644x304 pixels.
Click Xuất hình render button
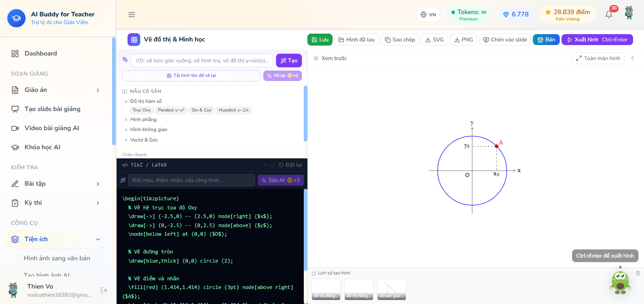coord(597,40)
